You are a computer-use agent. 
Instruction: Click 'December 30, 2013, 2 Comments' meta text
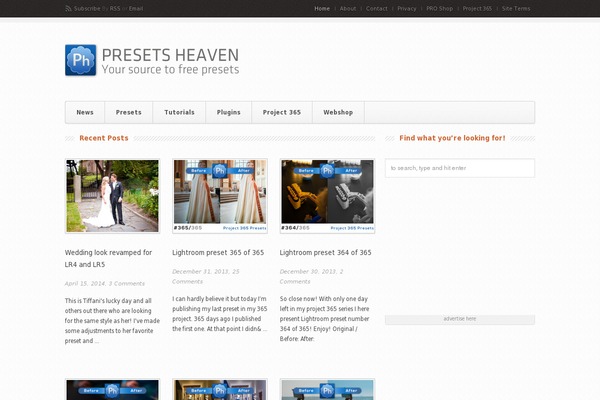311,276
